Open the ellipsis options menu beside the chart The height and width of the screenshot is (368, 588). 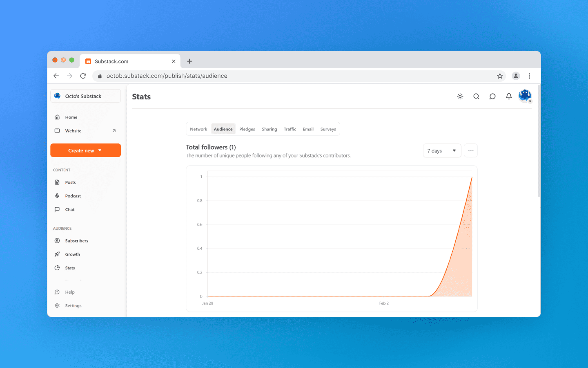(x=470, y=150)
